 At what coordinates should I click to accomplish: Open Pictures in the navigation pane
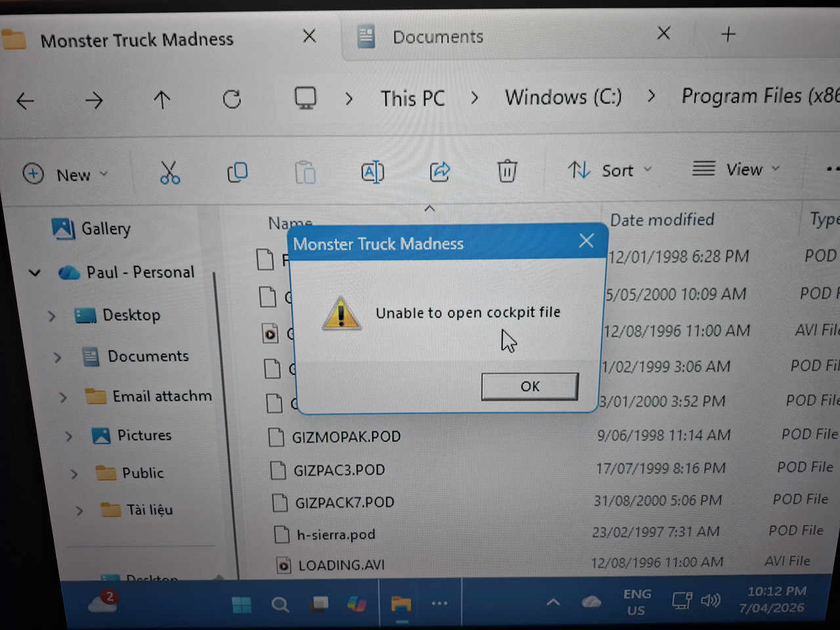pyautogui.click(x=131, y=435)
